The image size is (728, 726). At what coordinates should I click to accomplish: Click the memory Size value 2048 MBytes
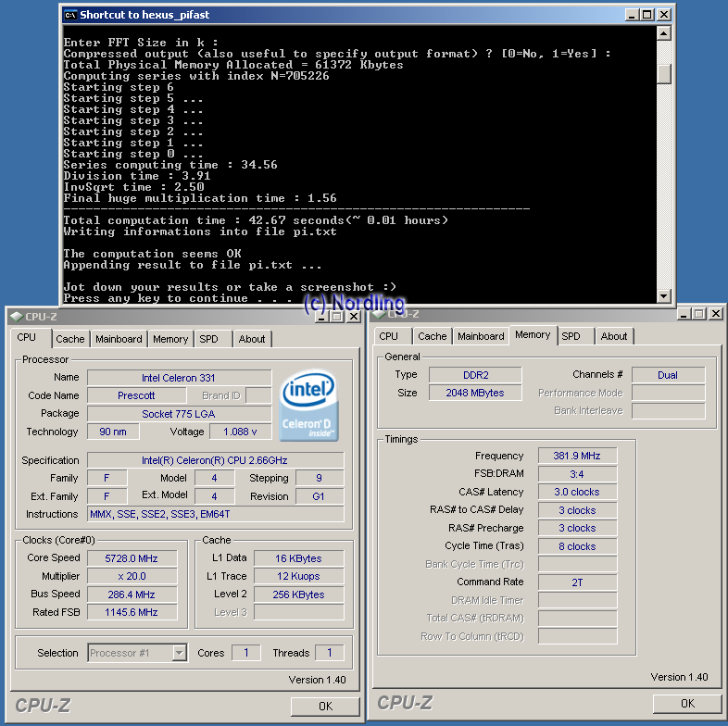pos(475,393)
